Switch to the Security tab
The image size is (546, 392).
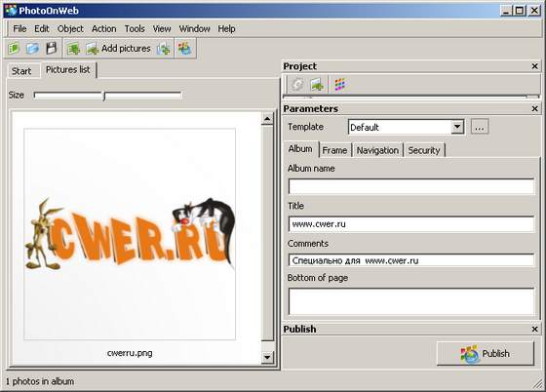424,150
